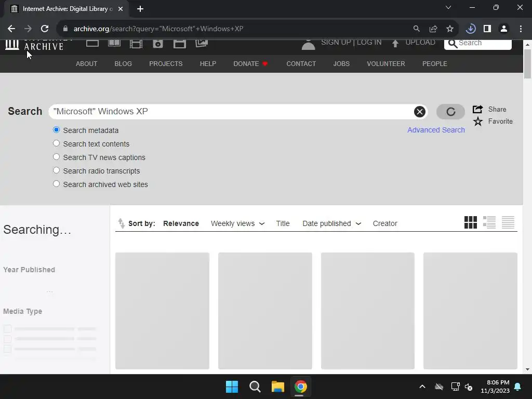Open Windows Start menu
532x399 pixels.
(x=232, y=387)
